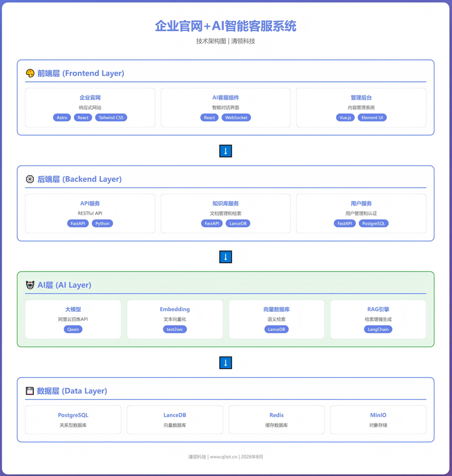Click the gear icon beside 后端层
Image resolution: width=452 pixels, height=476 pixels.
click(x=30, y=179)
